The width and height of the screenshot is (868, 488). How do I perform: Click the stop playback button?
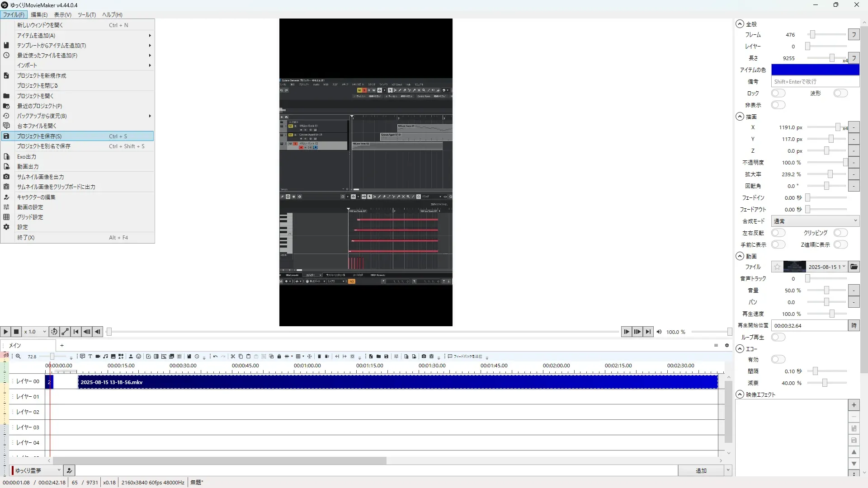pos(16,332)
